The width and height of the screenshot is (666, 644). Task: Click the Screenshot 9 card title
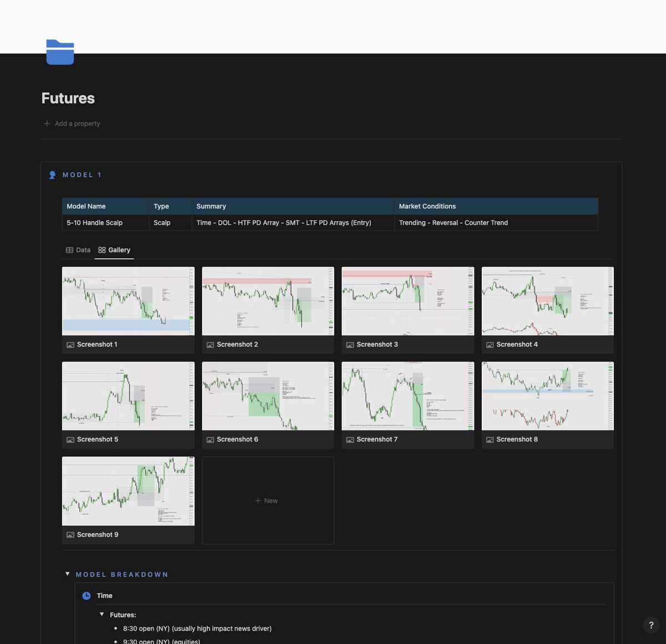[x=98, y=535]
